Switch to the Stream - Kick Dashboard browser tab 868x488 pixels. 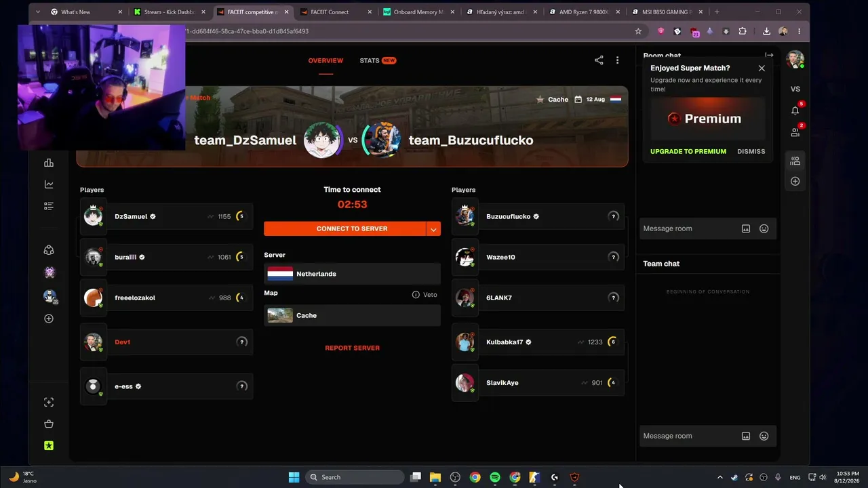pyautogui.click(x=170, y=12)
